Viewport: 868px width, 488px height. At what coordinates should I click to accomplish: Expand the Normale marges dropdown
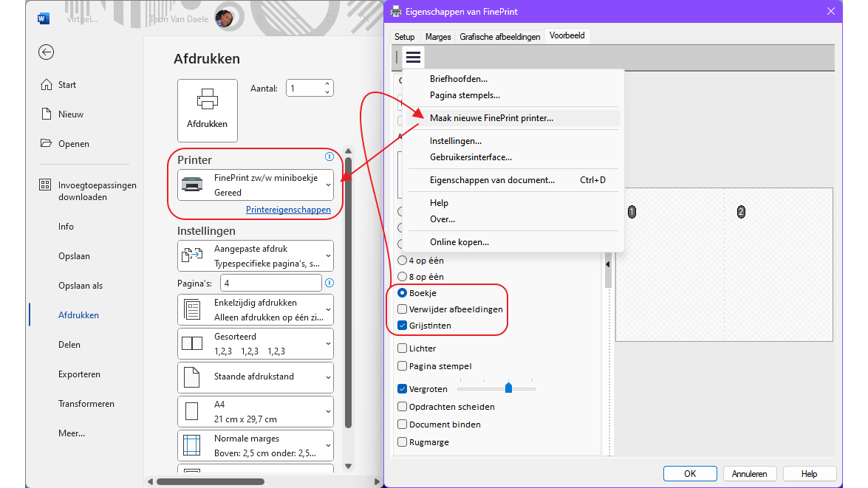pos(255,445)
